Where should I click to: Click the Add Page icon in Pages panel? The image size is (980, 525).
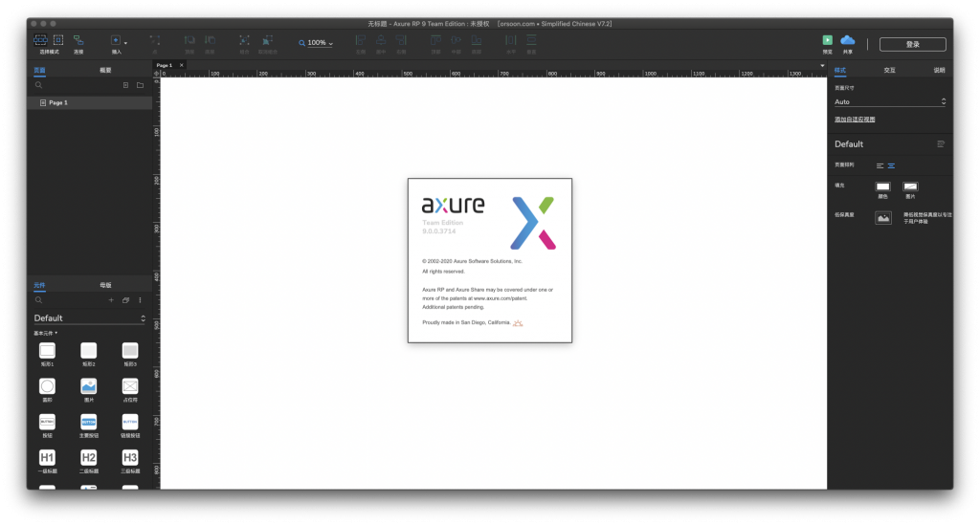pos(125,85)
